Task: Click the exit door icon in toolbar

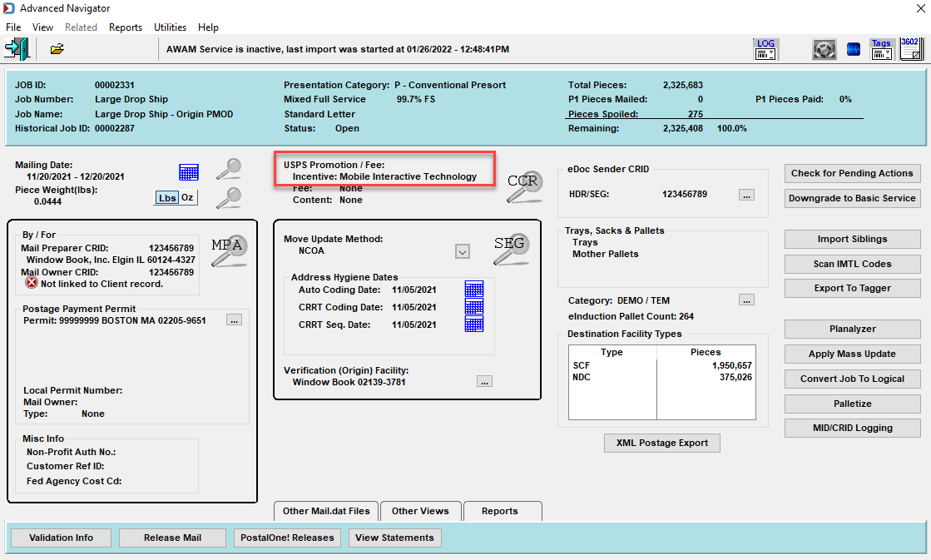Action: click(x=17, y=49)
